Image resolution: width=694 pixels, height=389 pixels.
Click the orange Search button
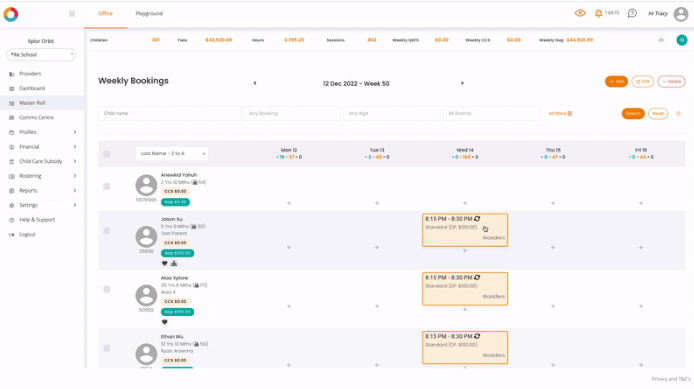point(633,114)
